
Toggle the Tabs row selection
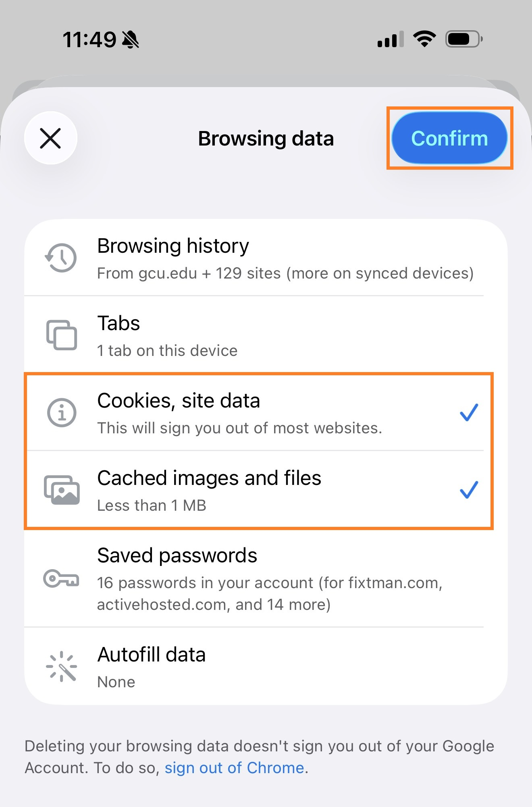tap(266, 335)
